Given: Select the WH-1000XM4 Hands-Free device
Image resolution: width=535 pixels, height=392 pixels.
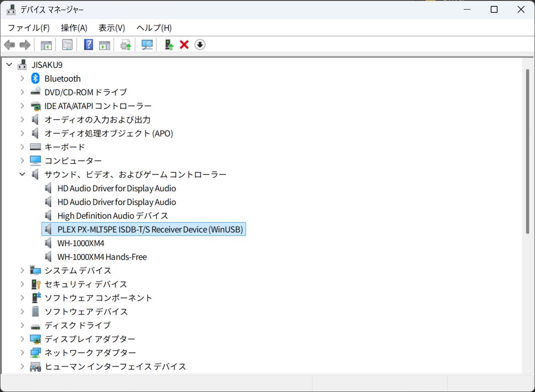Looking at the screenshot, I should (102, 257).
